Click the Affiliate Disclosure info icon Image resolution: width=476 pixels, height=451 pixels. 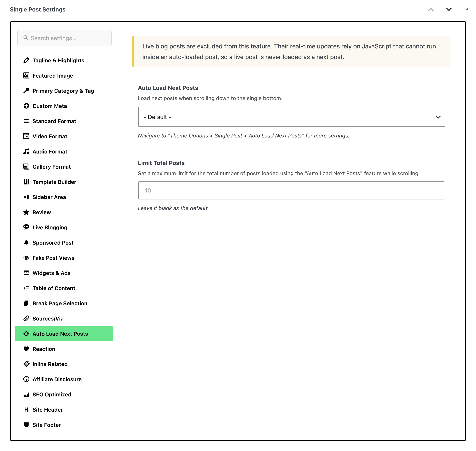pos(26,379)
